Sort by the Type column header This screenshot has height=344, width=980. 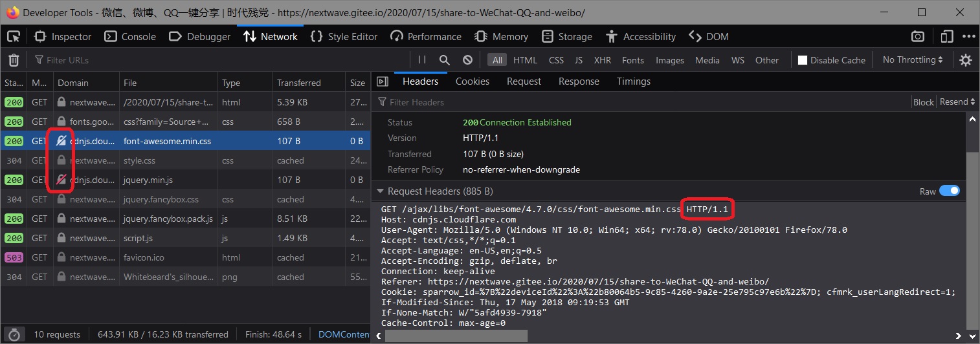[x=245, y=83]
